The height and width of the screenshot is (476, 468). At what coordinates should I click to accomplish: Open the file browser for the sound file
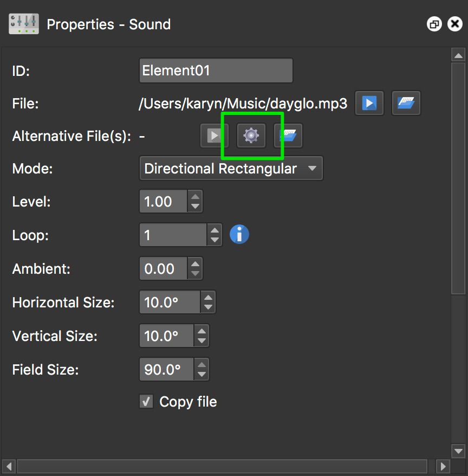coord(406,103)
